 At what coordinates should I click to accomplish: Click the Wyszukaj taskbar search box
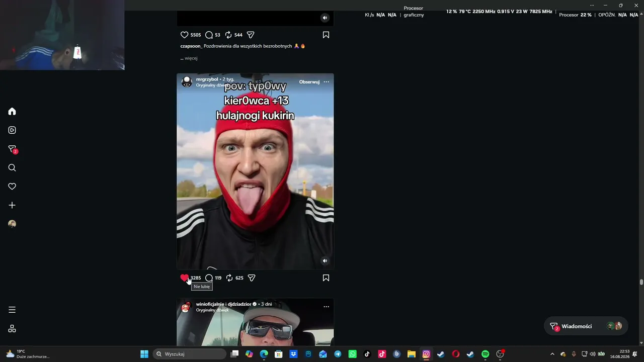click(x=189, y=354)
